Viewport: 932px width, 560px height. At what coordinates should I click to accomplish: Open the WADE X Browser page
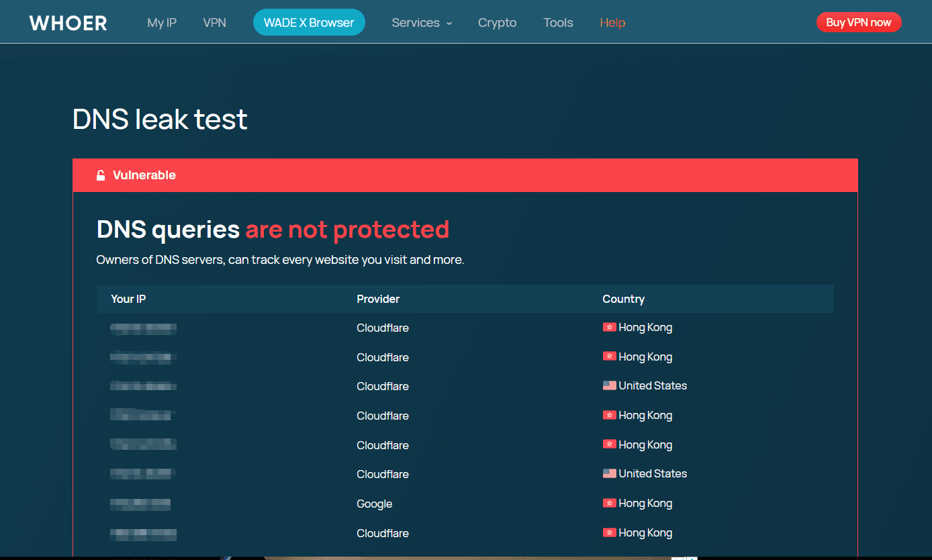coord(309,22)
